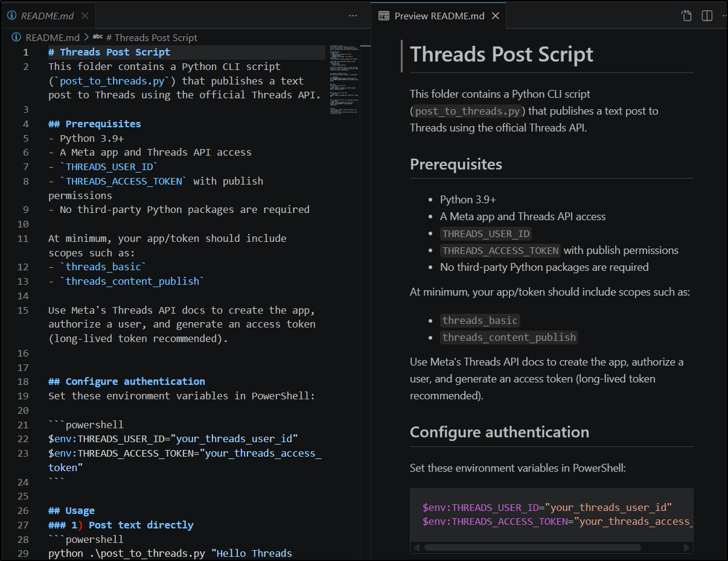Split the preview editor to the right
The image size is (728, 561).
[707, 16]
